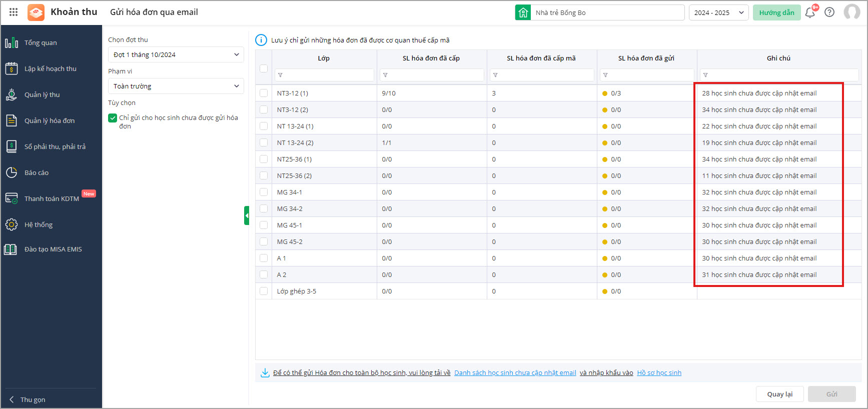Click the Thanh toán KDTM card icon

tap(11, 198)
